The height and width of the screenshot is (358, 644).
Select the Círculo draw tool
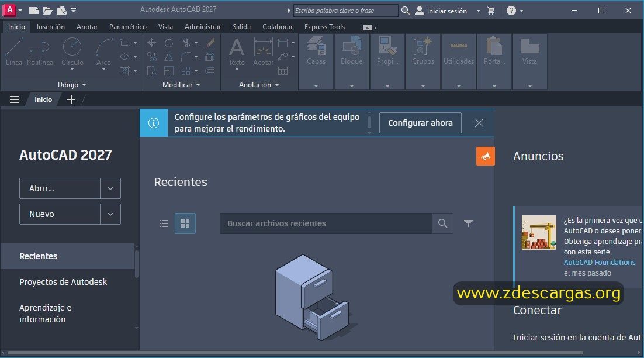point(72,52)
